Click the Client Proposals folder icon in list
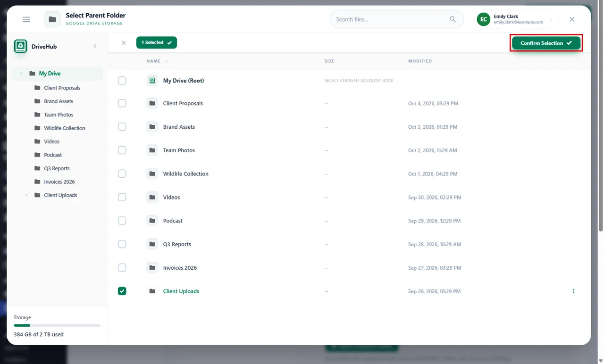This screenshot has width=604, height=364. coord(152,104)
